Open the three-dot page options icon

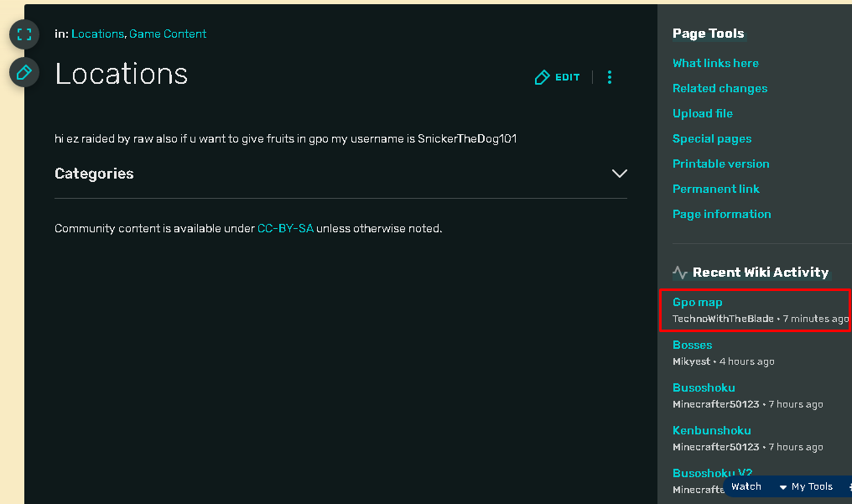click(x=610, y=76)
